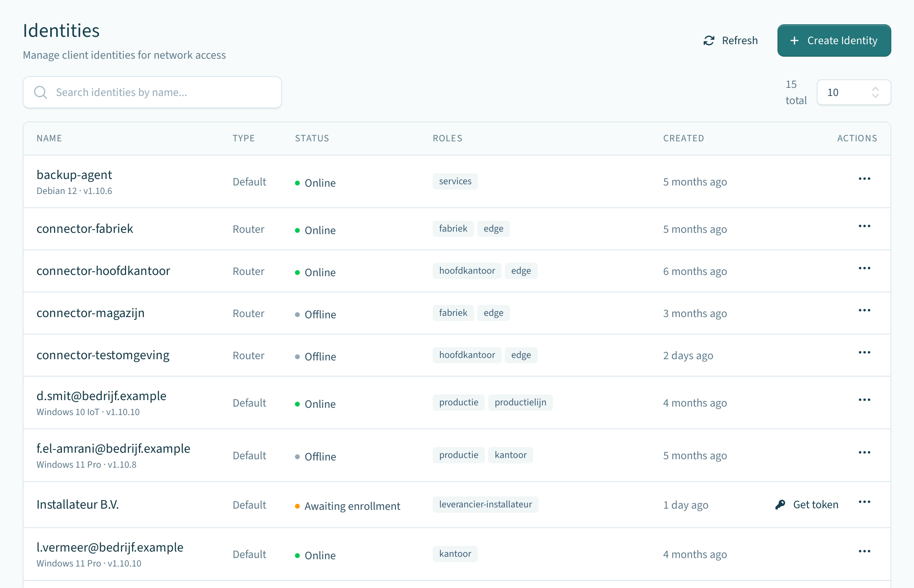Click "2 days ago" created date

pyautogui.click(x=688, y=356)
